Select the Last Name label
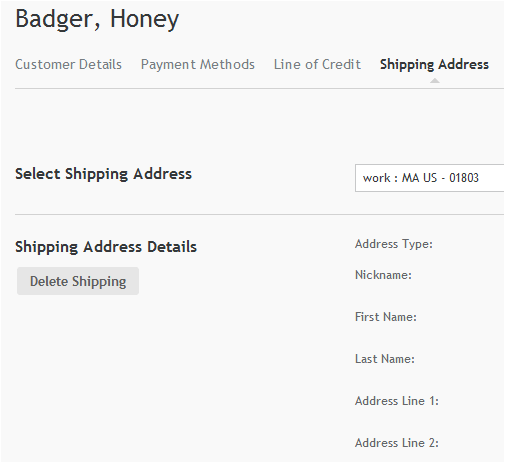Image resolution: width=505 pixels, height=463 pixels. [385, 359]
